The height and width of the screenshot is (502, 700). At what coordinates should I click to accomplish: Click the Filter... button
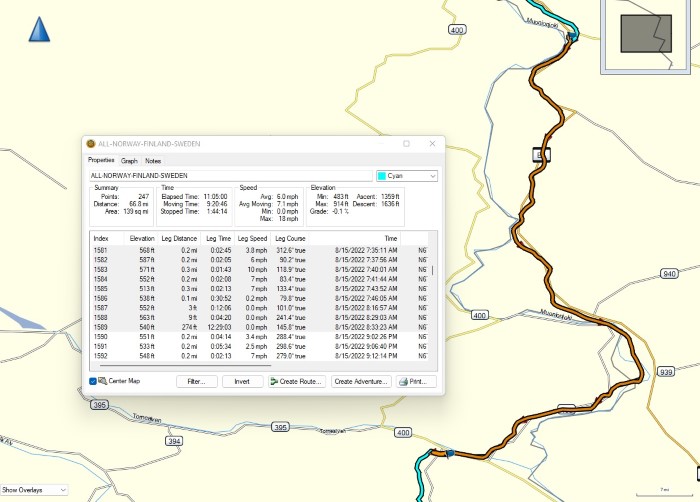[x=196, y=381]
